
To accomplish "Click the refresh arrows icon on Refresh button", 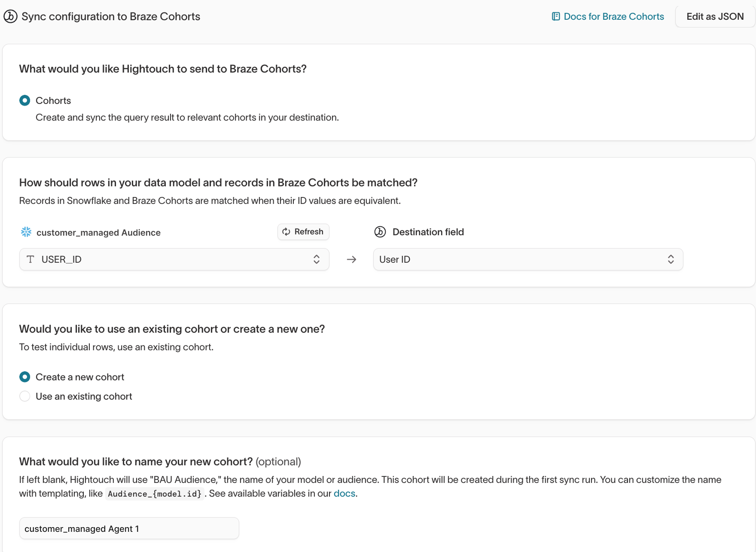I will pos(286,232).
